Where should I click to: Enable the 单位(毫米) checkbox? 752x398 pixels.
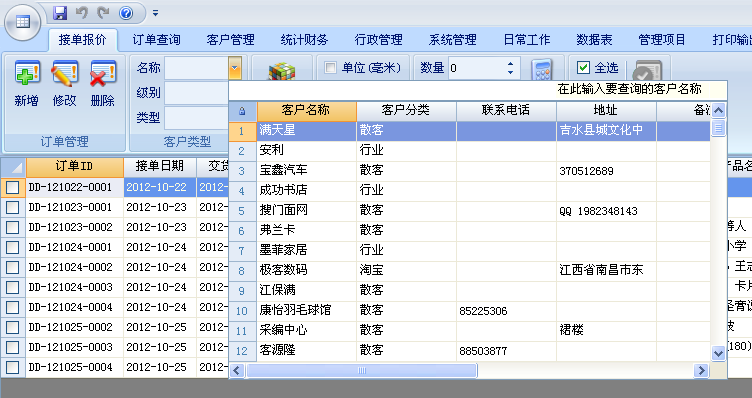coord(330,68)
